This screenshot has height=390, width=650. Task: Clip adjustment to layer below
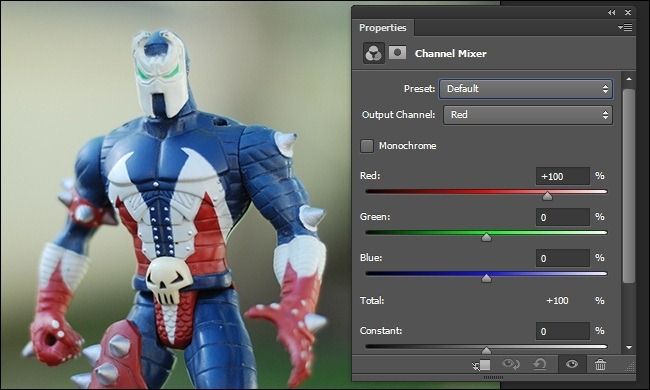[481, 365]
